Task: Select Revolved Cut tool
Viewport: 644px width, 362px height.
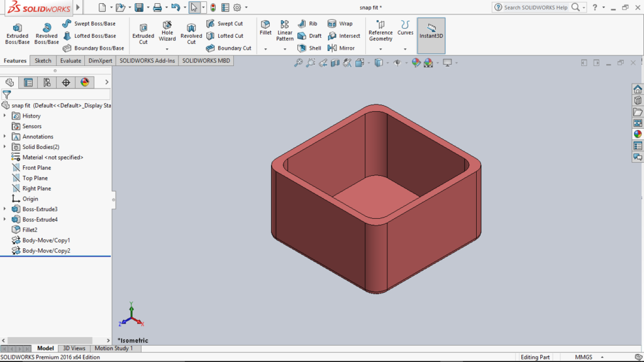Action: point(191,33)
